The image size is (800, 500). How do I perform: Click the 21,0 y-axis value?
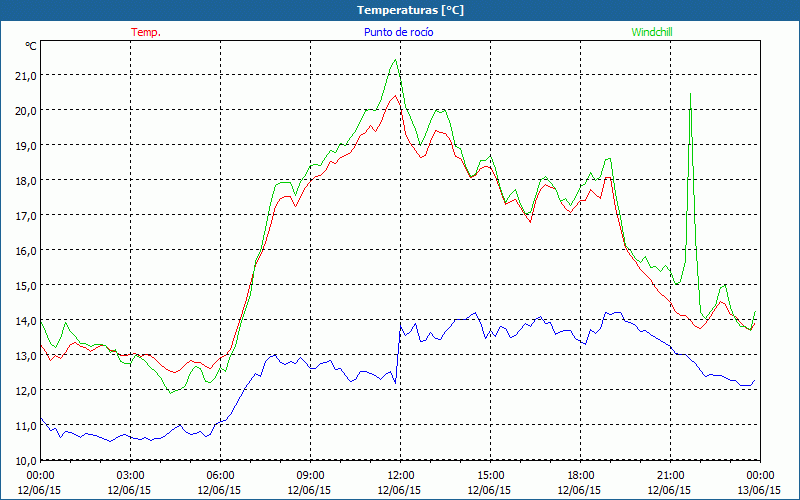point(26,76)
